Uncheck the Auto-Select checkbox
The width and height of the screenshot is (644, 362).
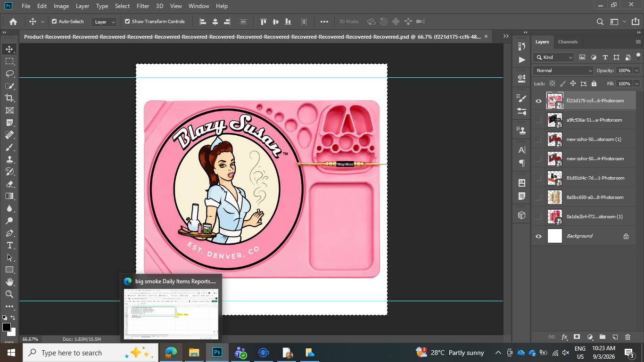pyautogui.click(x=54, y=21)
